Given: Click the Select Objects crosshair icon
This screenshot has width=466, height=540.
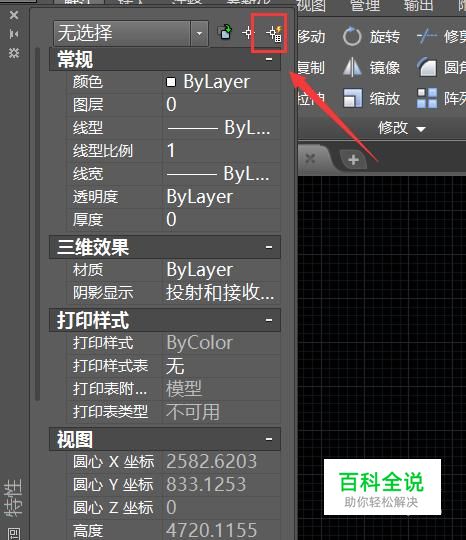Looking at the screenshot, I should pos(248,33).
